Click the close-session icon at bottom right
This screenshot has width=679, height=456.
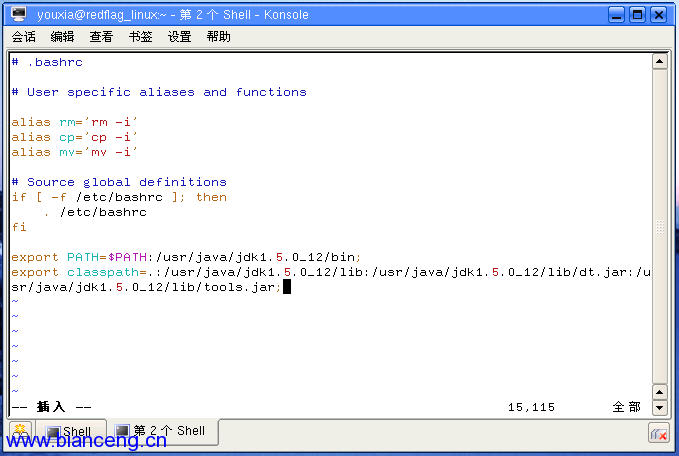pos(659,433)
